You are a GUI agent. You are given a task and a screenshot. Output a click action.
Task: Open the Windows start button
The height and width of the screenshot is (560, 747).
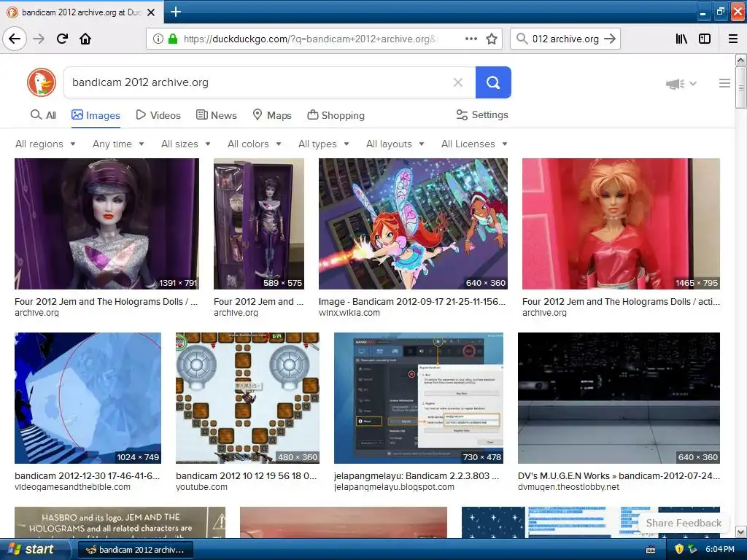coord(34,550)
